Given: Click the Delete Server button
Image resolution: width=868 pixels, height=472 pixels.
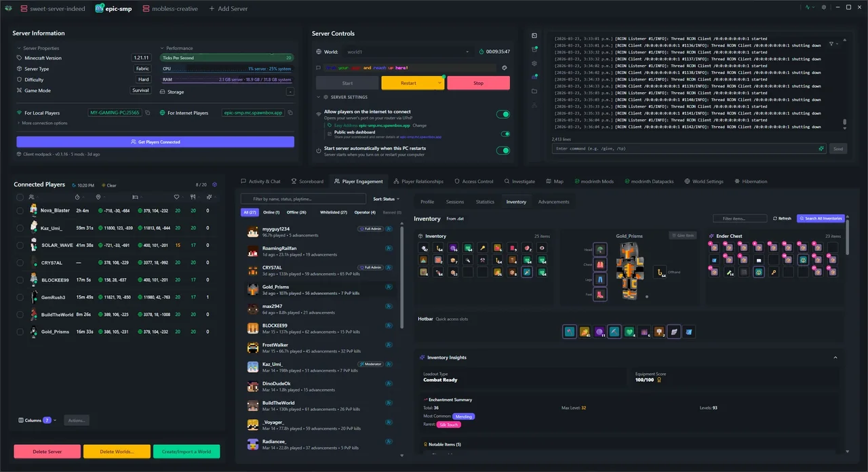Looking at the screenshot, I should pos(47,452).
